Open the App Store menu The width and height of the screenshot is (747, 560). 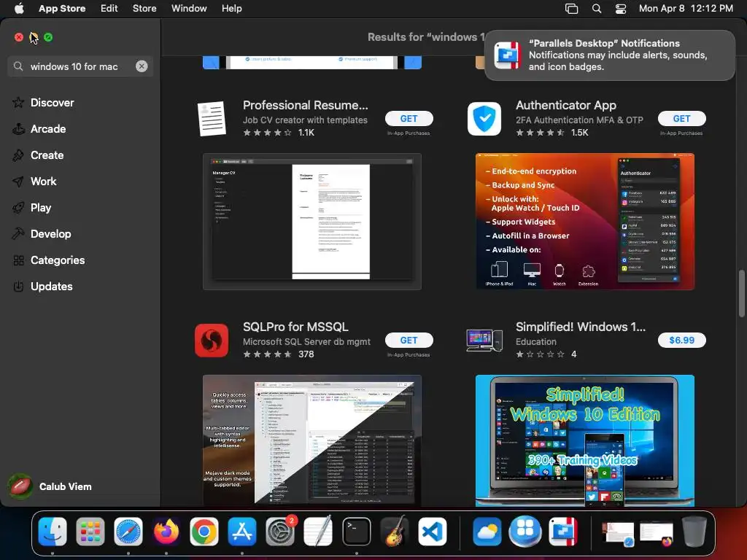coord(62,8)
